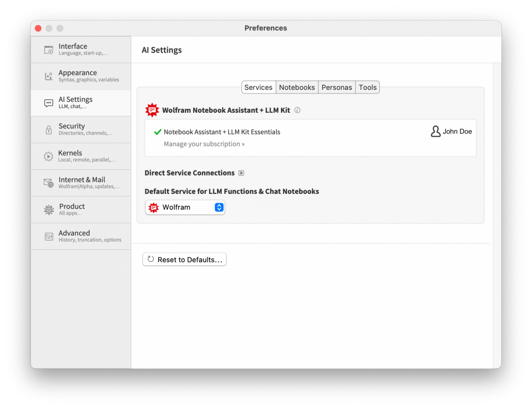532x409 pixels.
Task: Switch to the Services tab
Action: click(258, 87)
